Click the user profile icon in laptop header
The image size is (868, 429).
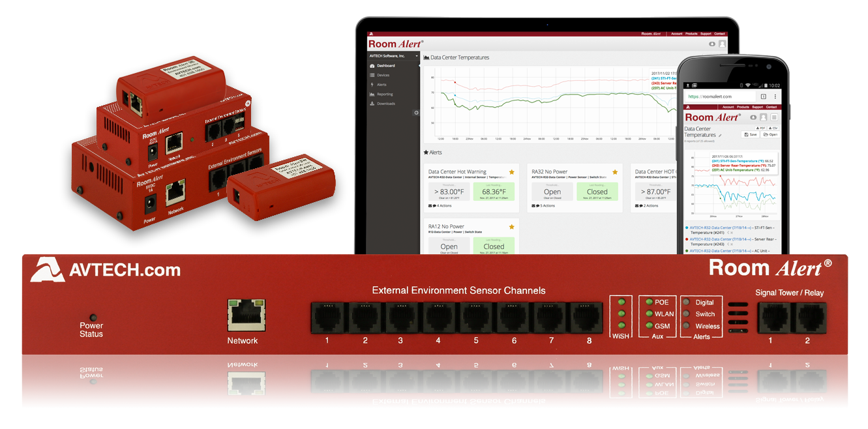722,44
